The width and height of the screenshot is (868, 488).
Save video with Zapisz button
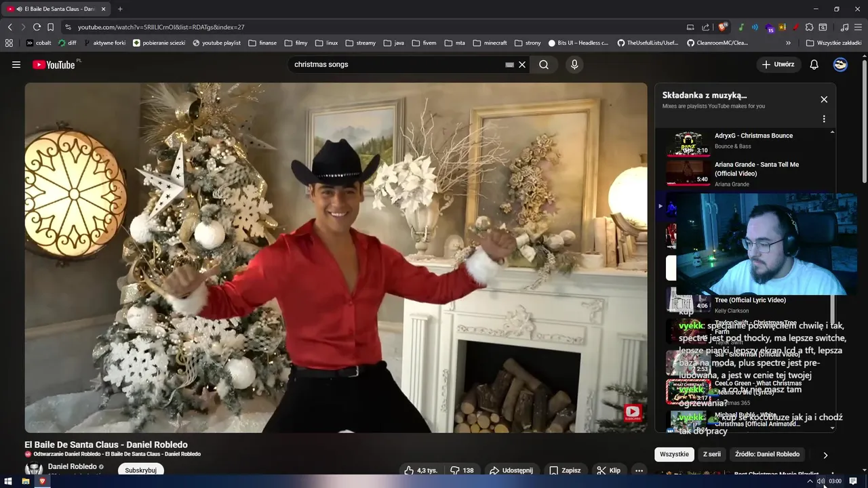(565, 470)
